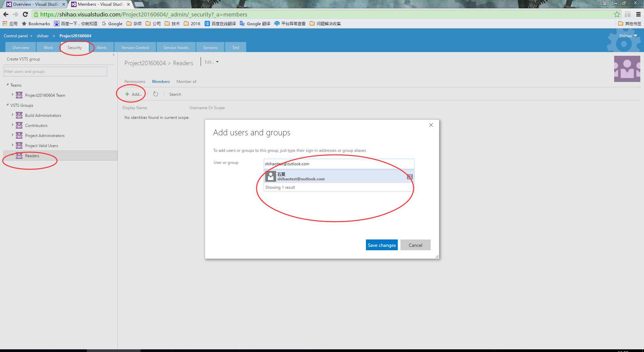Expand the Project Administrators node
Image resolution: width=644 pixels, height=352 pixels.
pyautogui.click(x=13, y=135)
